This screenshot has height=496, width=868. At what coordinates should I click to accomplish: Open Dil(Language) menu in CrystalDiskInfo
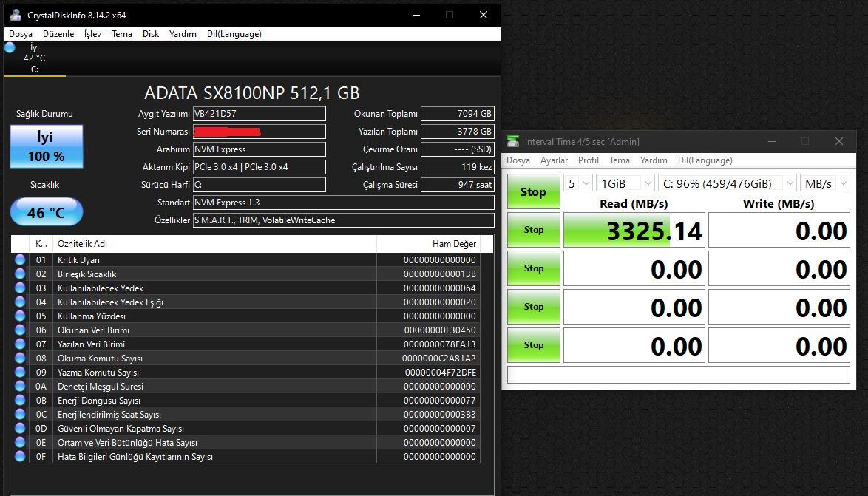(x=234, y=34)
